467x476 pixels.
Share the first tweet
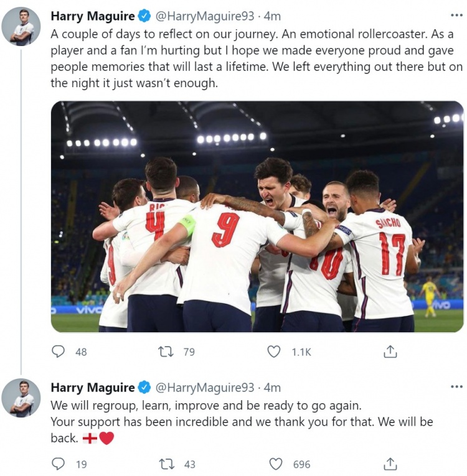tap(390, 352)
